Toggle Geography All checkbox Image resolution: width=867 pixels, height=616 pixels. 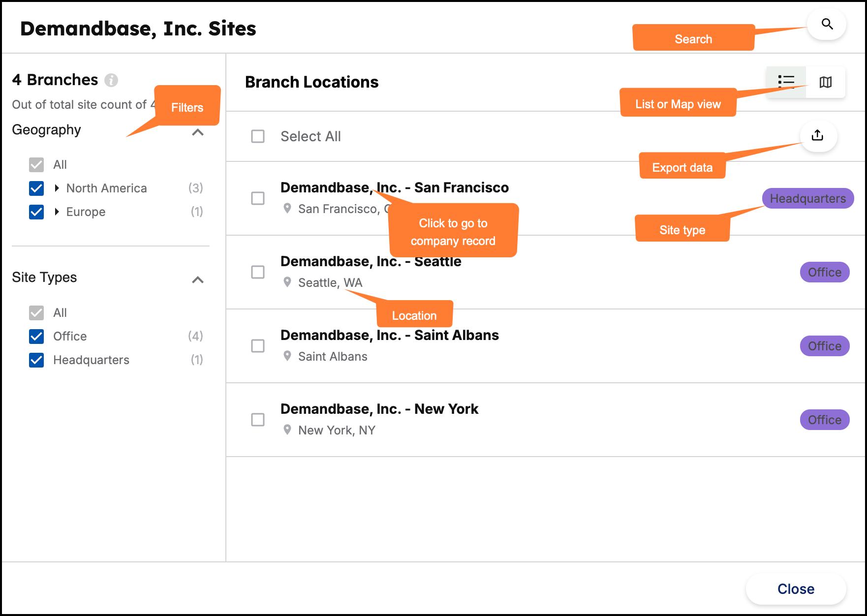36,164
